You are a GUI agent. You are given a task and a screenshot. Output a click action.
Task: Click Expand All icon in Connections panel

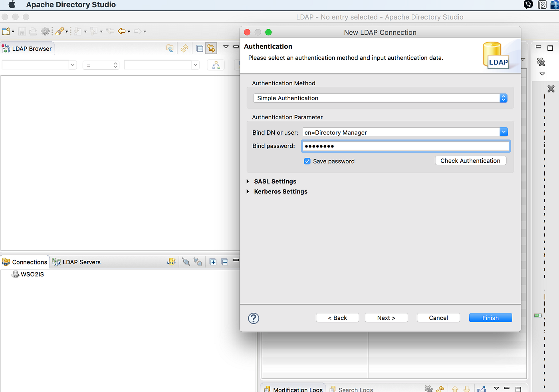pos(213,262)
